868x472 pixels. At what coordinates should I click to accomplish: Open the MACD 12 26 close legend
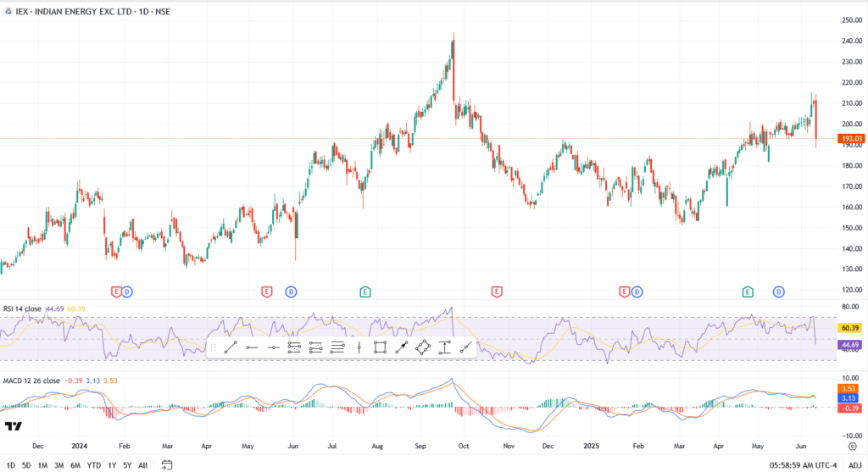tap(31, 380)
